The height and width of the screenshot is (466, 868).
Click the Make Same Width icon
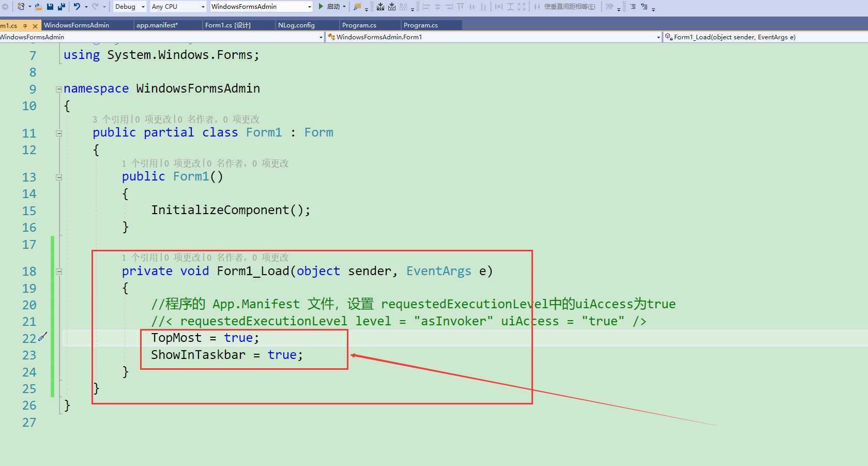[x=499, y=7]
